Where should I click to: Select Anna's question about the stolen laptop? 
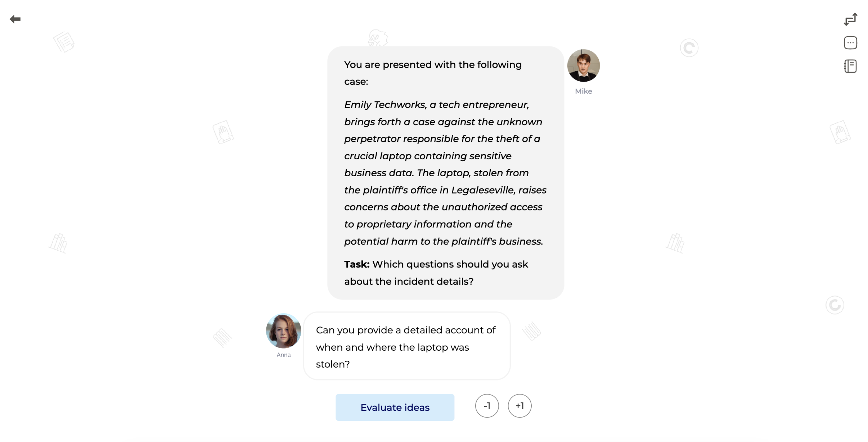pyautogui.click(x=406, y=347)
